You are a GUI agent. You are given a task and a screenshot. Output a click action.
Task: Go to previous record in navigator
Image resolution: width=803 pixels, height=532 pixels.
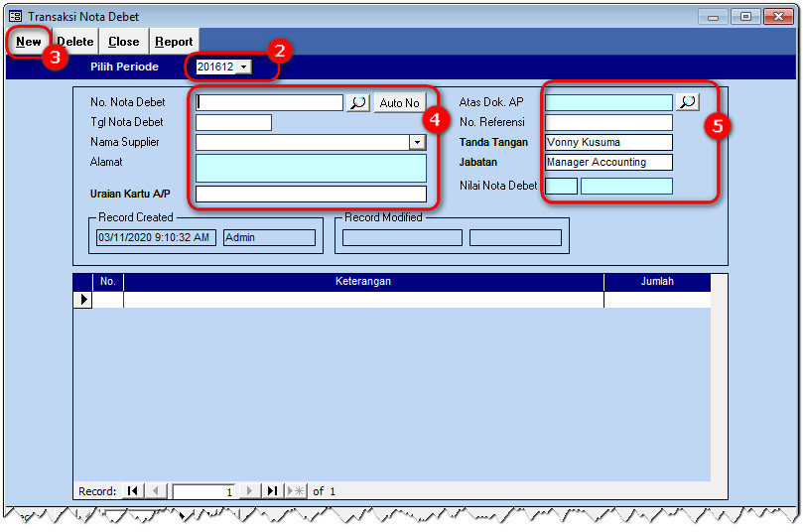pyautogui.click(x=157, y=491)
